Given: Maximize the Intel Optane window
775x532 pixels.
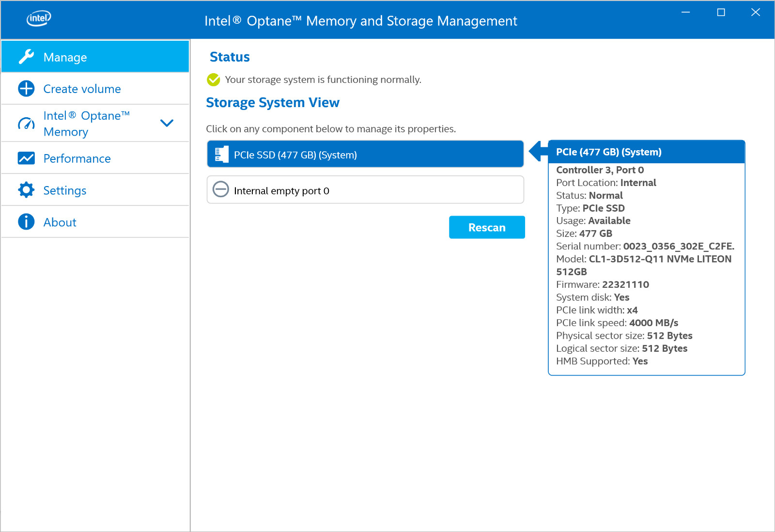Looking at the screenshot, I should click(721, 13).
